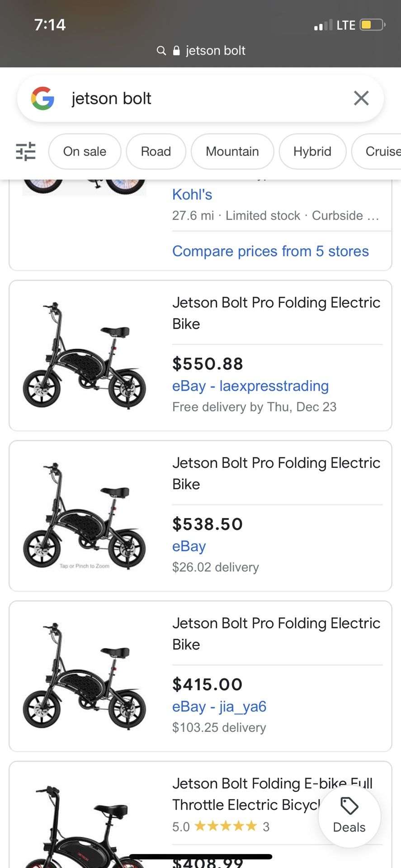Screen dimensions: 401x868
Task: Open the $550.88 bike thumbnail image
Action: [85, 355]
